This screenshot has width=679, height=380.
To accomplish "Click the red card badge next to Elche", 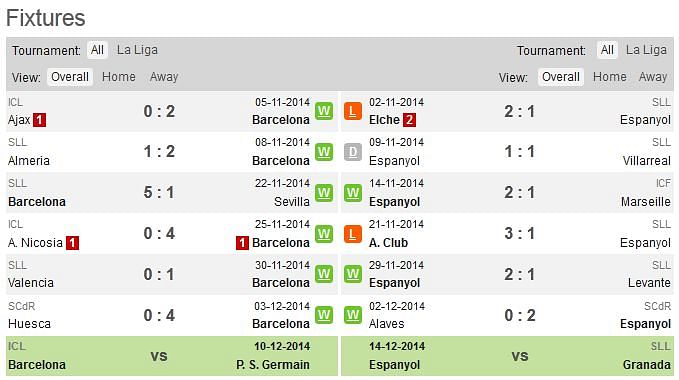I will point(409,120).
